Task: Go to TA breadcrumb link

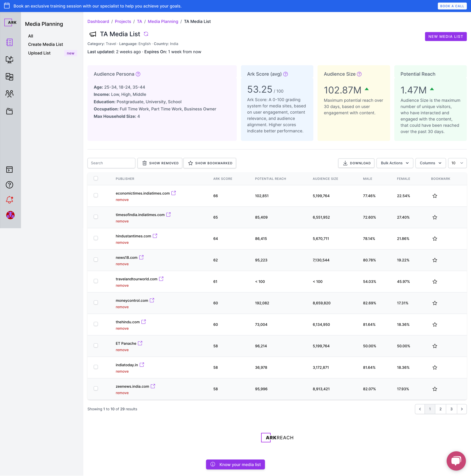Action: click(139, 21)
